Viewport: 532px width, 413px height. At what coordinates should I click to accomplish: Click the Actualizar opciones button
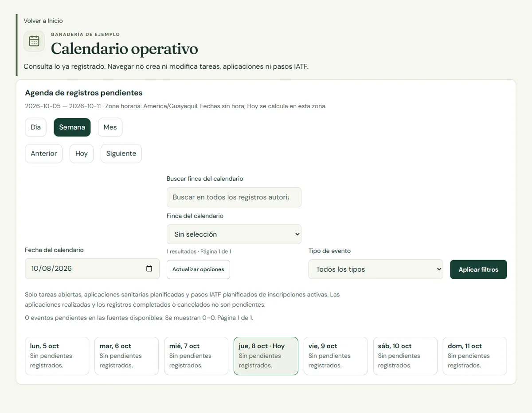[198, 269]
